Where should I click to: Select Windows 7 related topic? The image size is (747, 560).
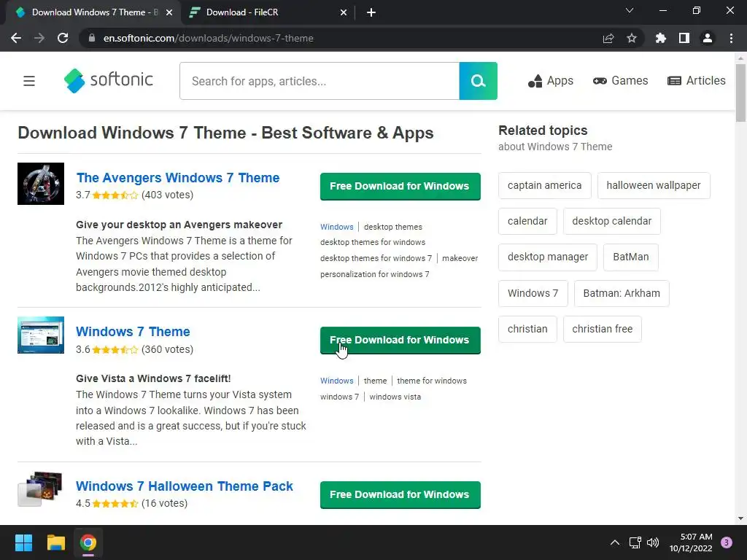(533, 293)
